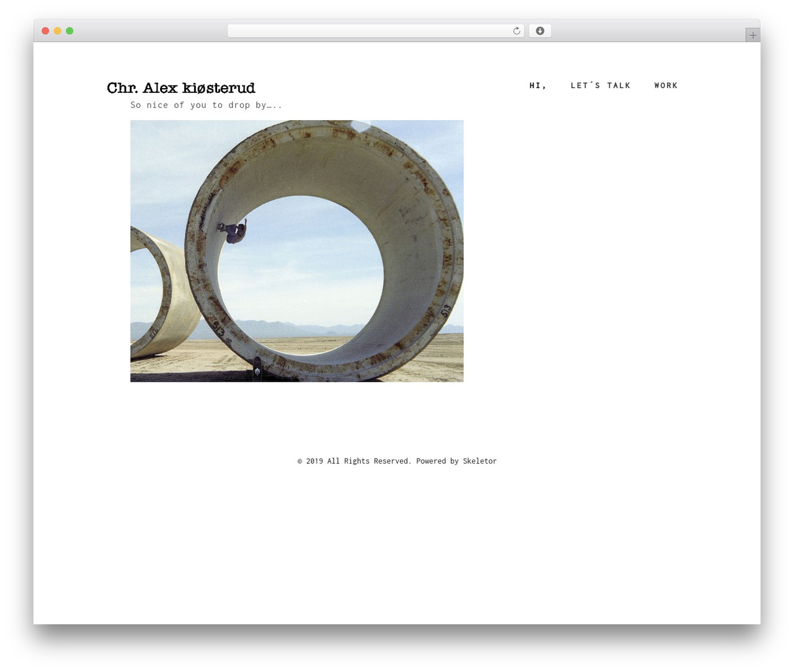
Task: Click the reload page icon in address bar
Action: [x=516, y=31]
